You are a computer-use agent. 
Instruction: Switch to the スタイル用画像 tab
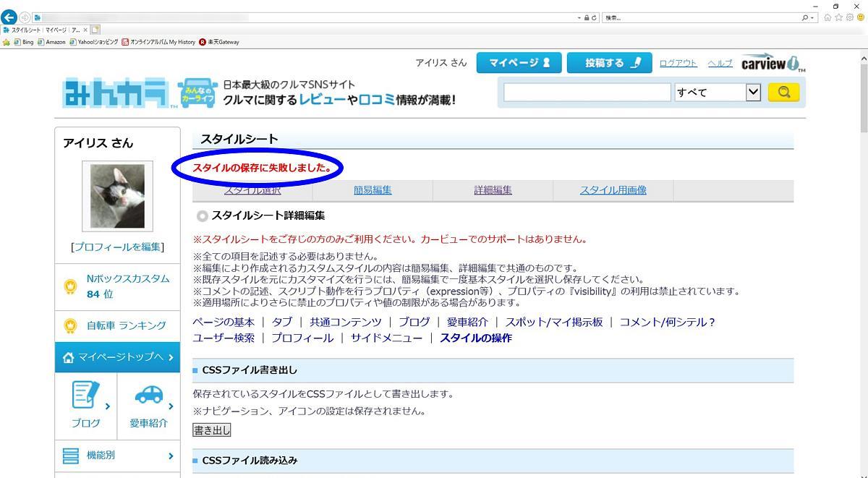[x=613, y=190]
